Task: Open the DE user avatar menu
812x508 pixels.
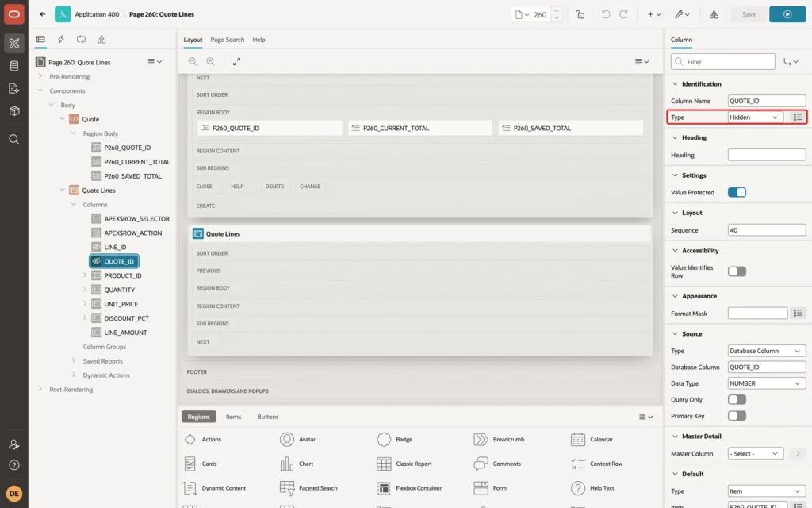Action: [x=14, y=493]
